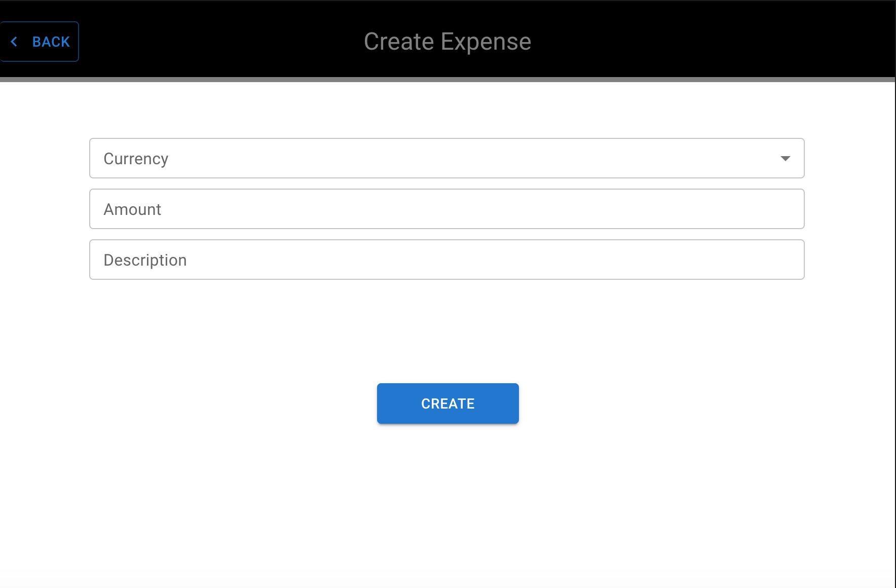
Task: Click the Amount field's placeholder text
Action: [132, 209]
